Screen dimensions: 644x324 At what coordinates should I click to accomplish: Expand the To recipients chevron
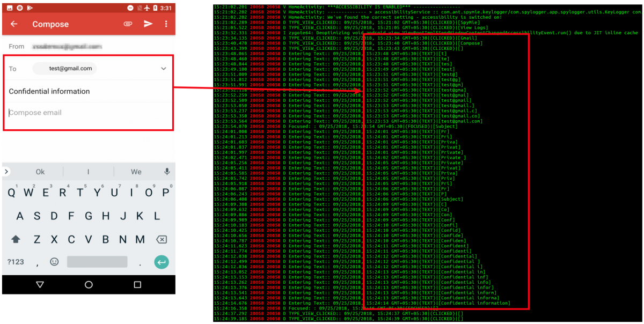point(164,69)
